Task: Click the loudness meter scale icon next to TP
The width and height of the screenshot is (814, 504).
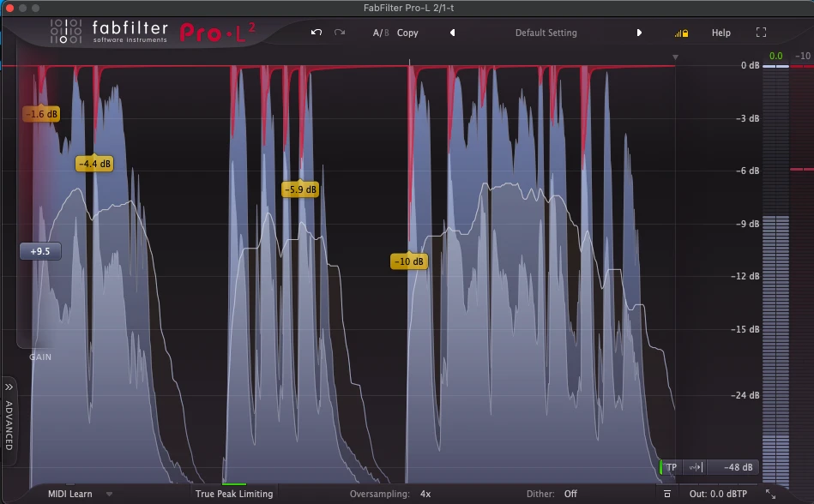Action: [x=695, y=467]
